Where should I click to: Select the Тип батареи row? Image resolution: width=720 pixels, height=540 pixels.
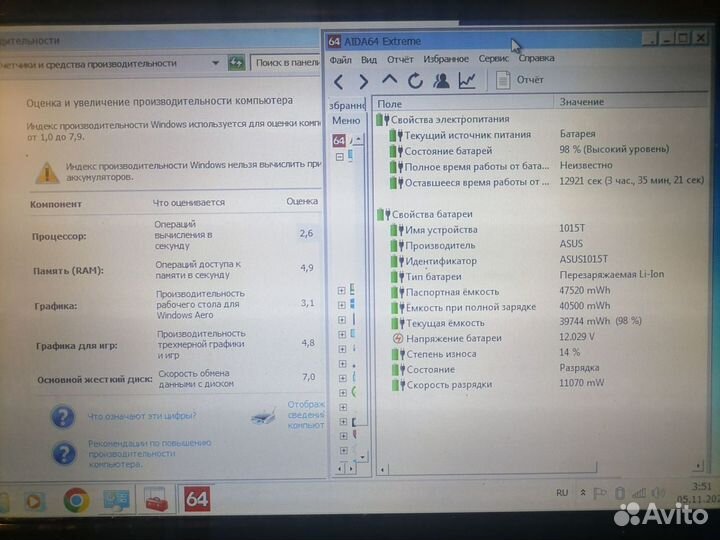tap(426, 276)
